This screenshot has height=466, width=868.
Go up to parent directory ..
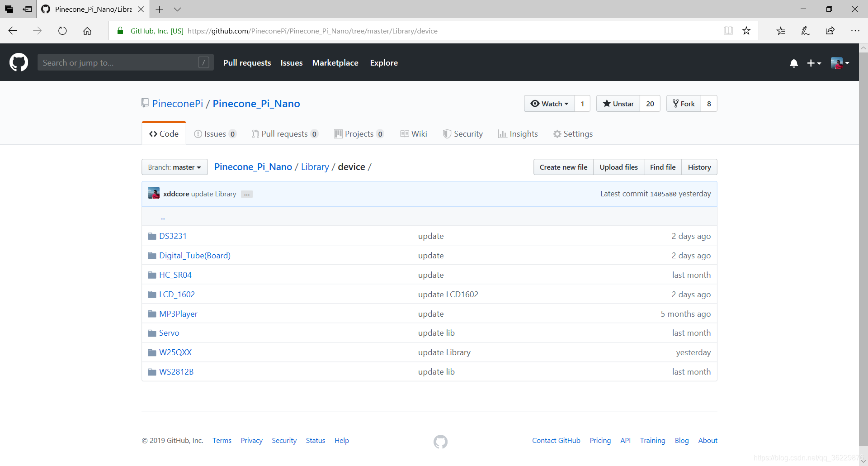163,218
